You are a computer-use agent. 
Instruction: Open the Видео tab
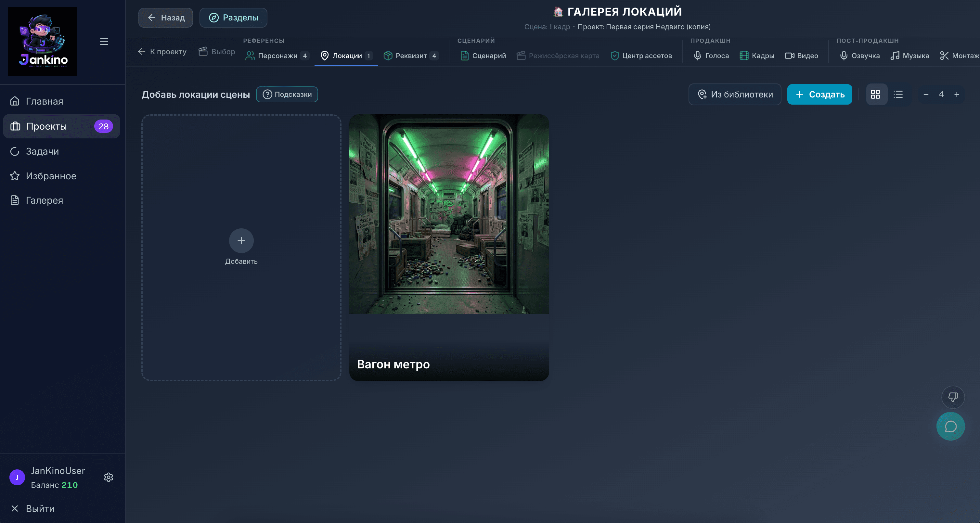tap(801, 56)
